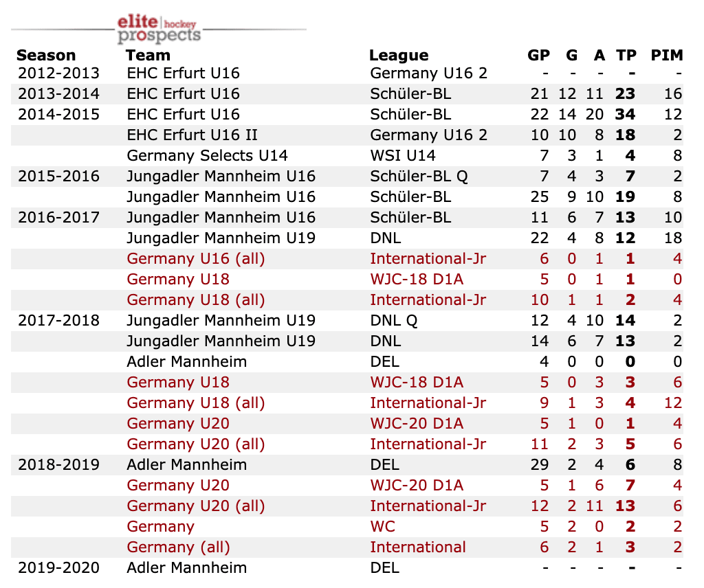The width and height of the screenshot is (704, 588).
Task: Click the 2018-2019 Adler Mannheim team link
Action: (187, 464)
